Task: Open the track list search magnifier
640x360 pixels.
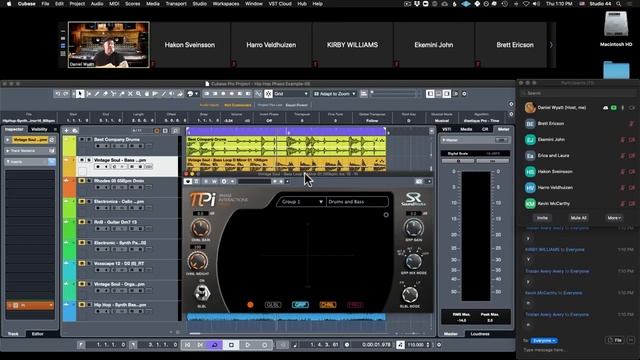Action: [x=176, y=131]
